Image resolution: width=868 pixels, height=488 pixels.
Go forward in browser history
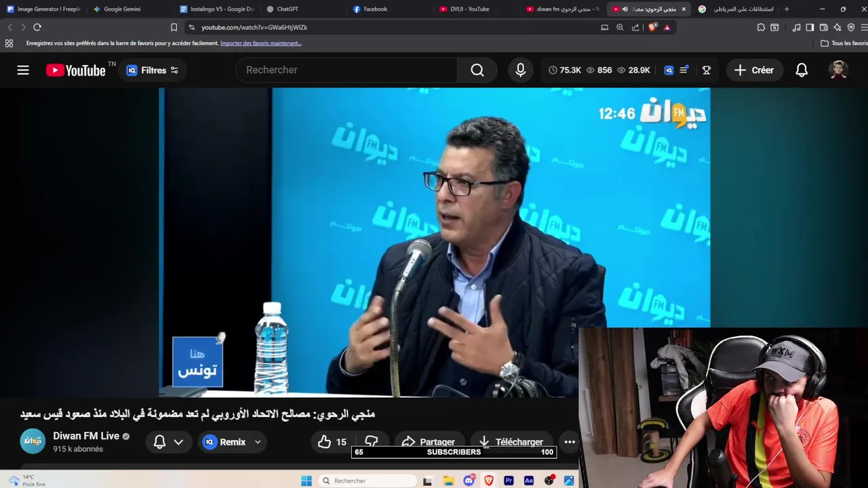click(23, 27)
